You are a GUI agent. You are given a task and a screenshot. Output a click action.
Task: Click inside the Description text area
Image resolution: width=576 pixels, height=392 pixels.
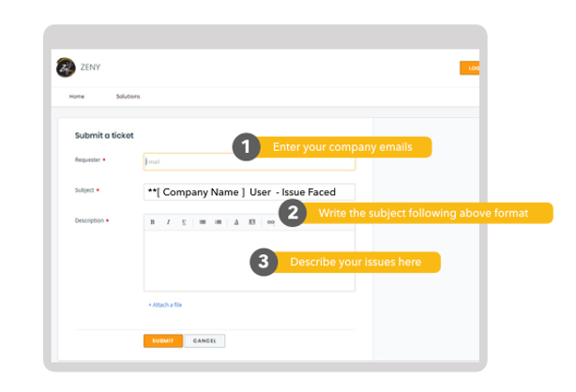pos(197,261)
